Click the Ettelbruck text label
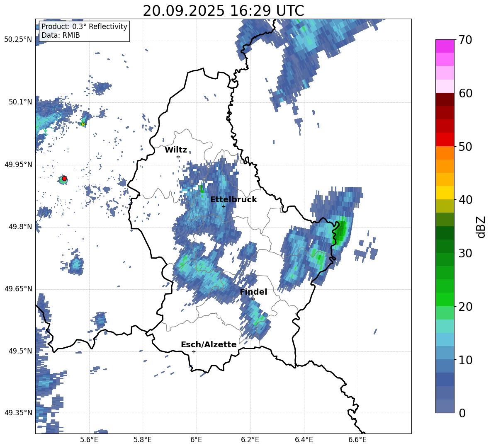Viewport: 491px width, 448px height. tap(233, 200)
